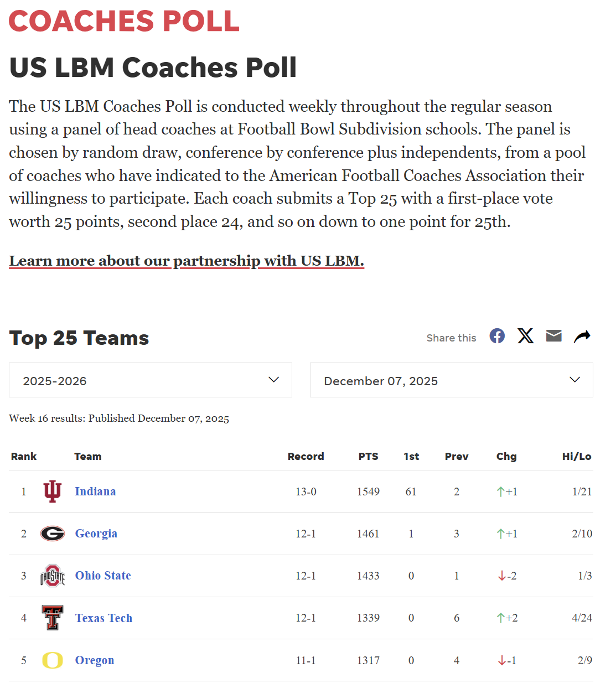Open the Ohio State team link
This screenshot has height=683, width=616.
point(103,576)
